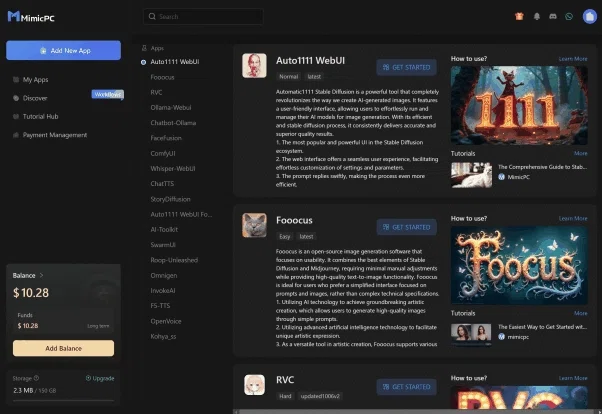
Task: Click More tutorials in Fooocus card
Action: pyautogui.click(x=580, y=313)
